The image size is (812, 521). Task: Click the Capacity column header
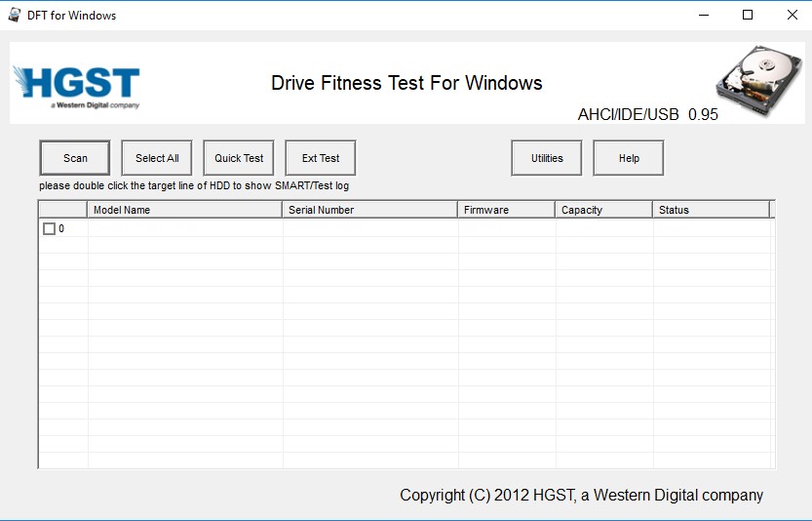[x=603, y=210]
